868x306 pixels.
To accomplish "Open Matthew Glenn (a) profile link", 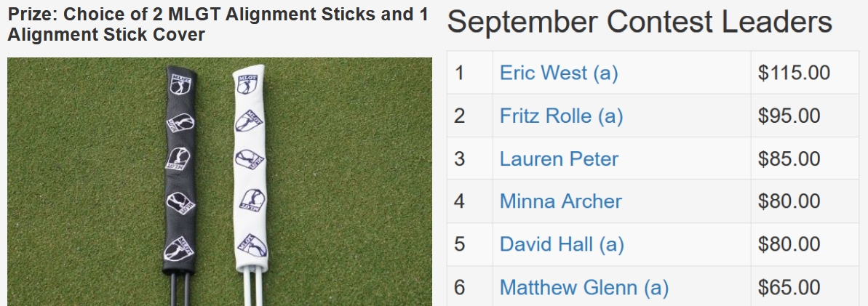I will [x=584, y=287].
